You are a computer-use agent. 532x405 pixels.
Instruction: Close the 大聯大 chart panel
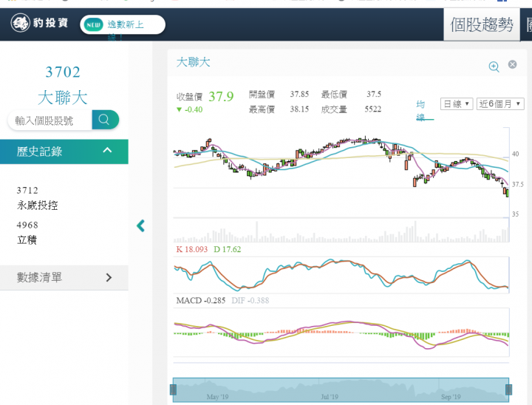pyautogui.click(x=512, y=64)
